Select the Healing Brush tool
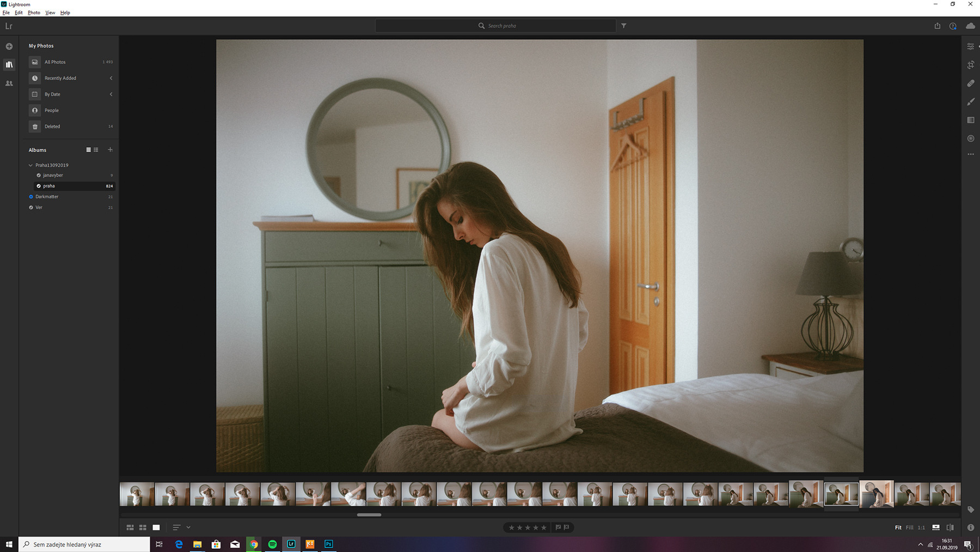980x552 pixels. pyautogui.click(x=970, y=83)
